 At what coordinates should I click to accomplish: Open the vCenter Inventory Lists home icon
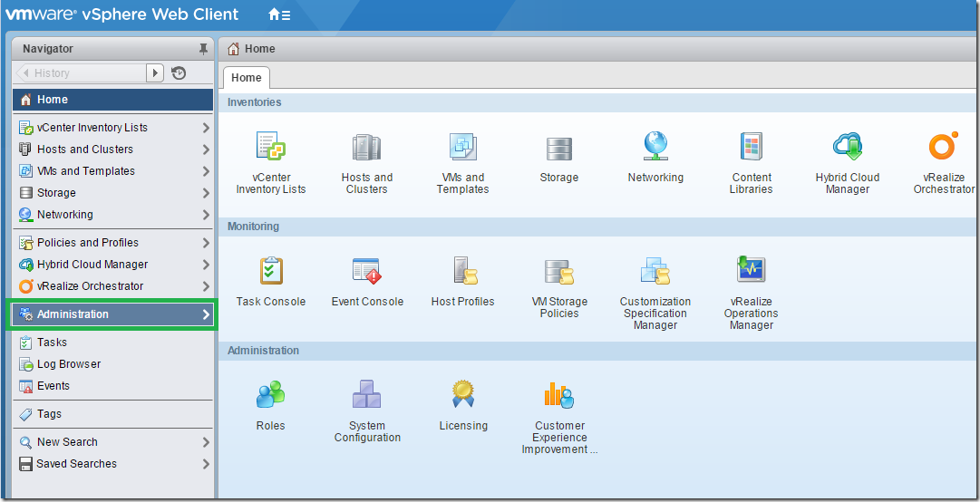(271, 147)
